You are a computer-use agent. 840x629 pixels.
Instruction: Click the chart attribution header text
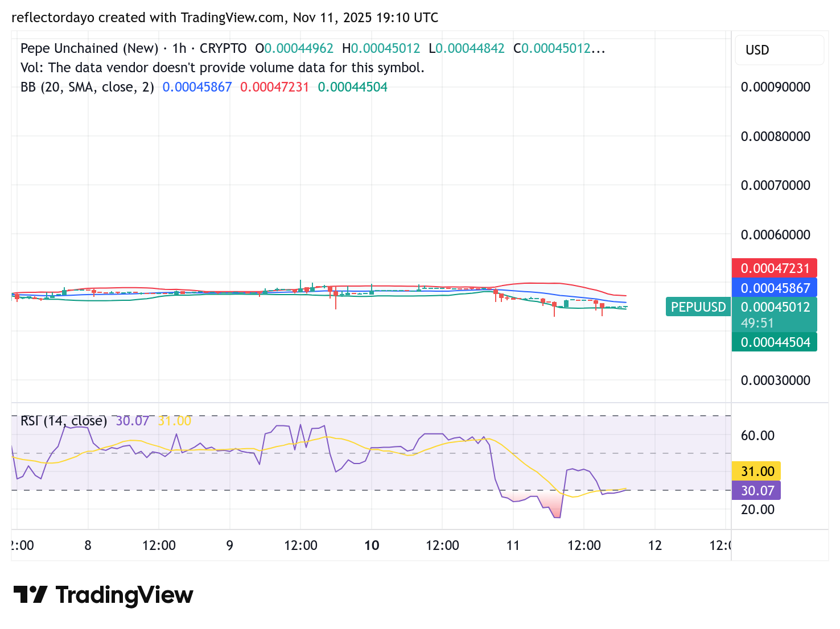point(225,18)
